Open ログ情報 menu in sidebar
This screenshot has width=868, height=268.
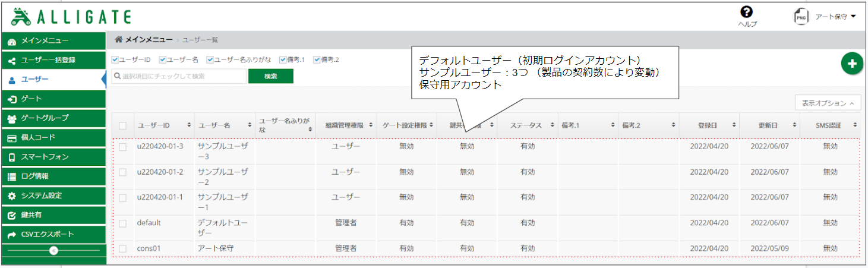point(53,176)
